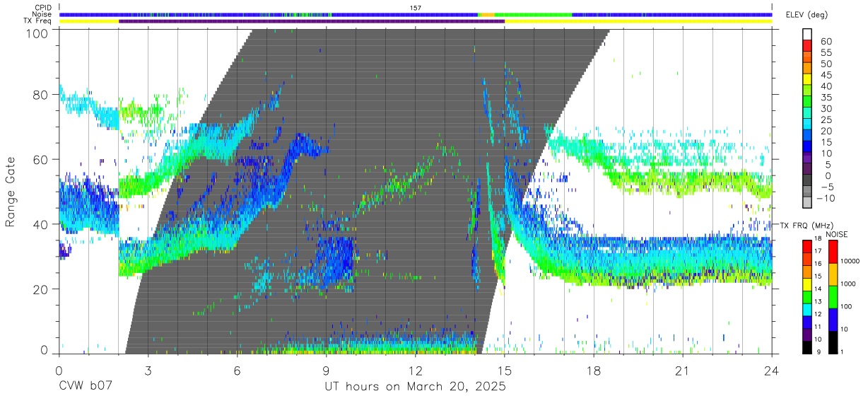Click the '1' value on the NOISE scale

841,352
